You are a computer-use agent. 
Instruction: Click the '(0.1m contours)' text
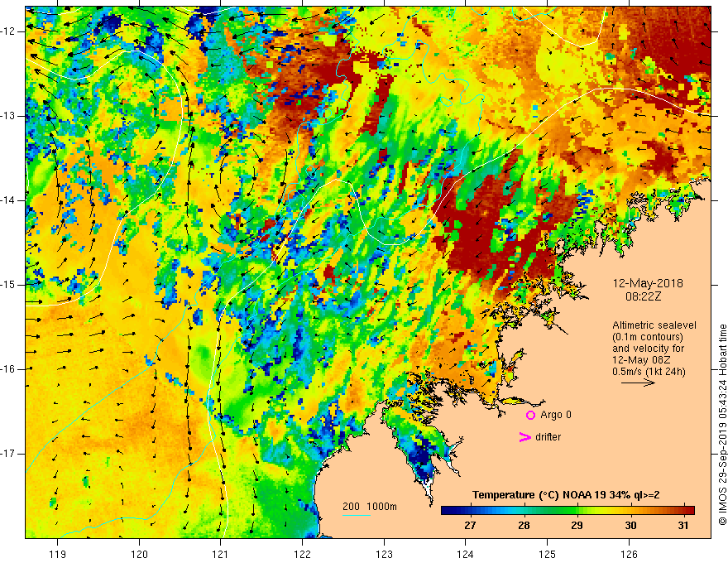tap(648, 337)
